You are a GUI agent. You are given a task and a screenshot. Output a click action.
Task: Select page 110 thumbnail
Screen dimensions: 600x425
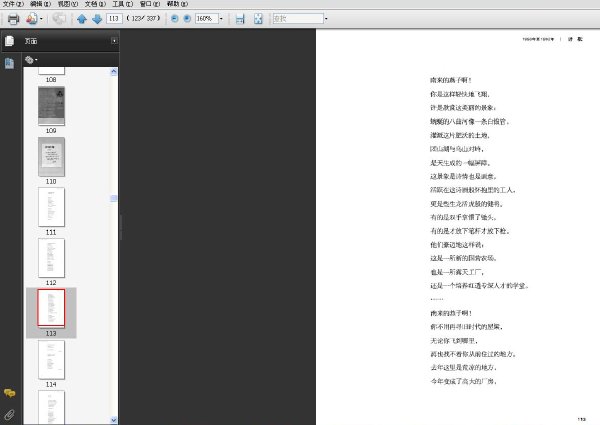[51, 157]
